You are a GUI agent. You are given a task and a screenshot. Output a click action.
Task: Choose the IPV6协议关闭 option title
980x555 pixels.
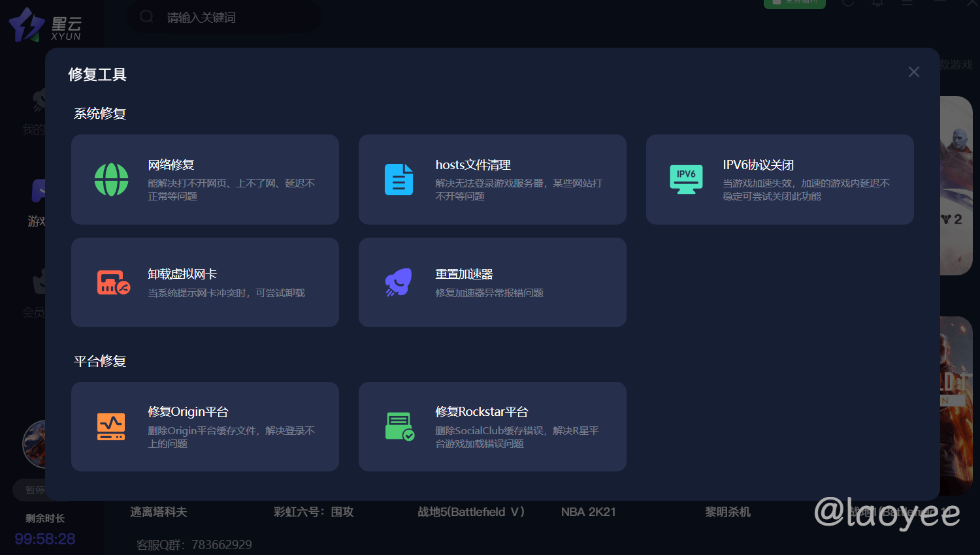click(758, 165)
